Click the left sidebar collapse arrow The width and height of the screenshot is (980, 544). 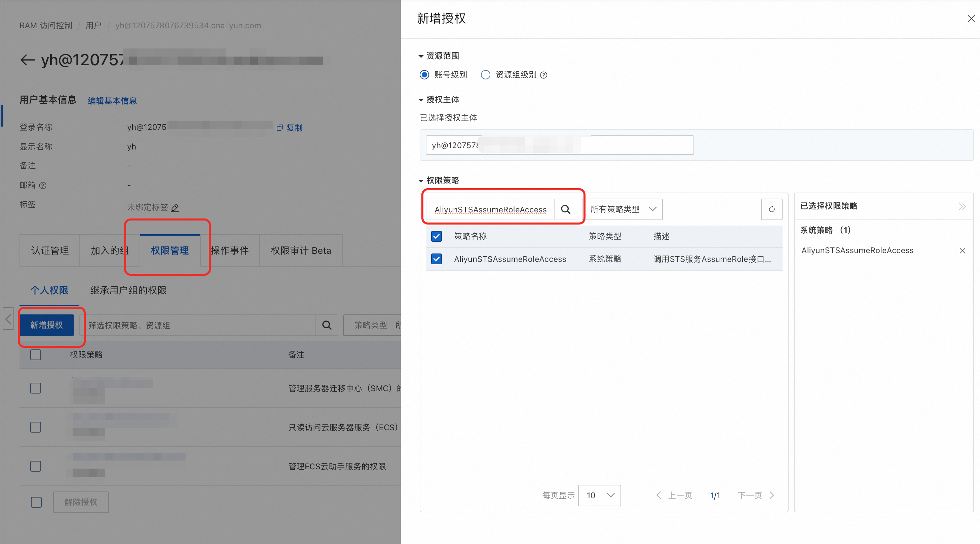[x=8, y=319]
